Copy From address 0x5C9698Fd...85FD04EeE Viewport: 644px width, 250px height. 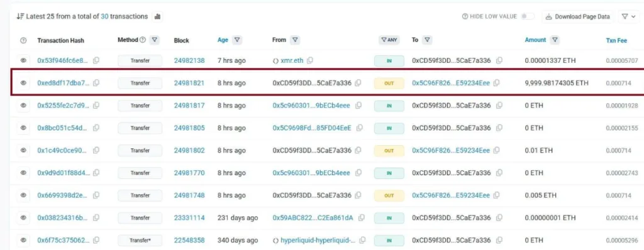coord(359,128)
